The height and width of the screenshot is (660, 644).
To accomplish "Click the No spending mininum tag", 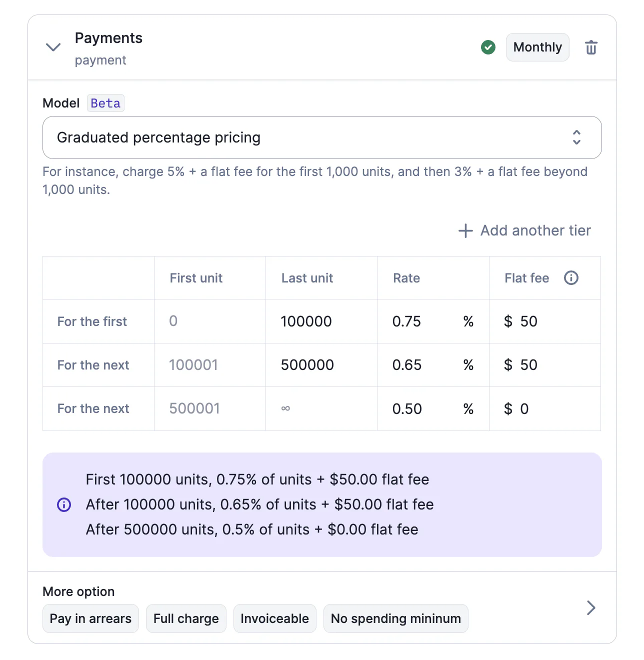I will click(x=395, y=618).
